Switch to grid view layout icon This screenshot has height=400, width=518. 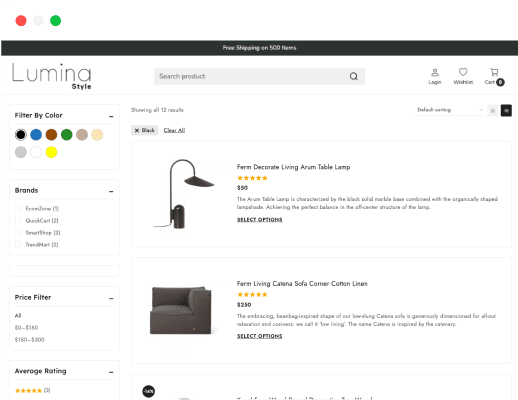[492, 110]
